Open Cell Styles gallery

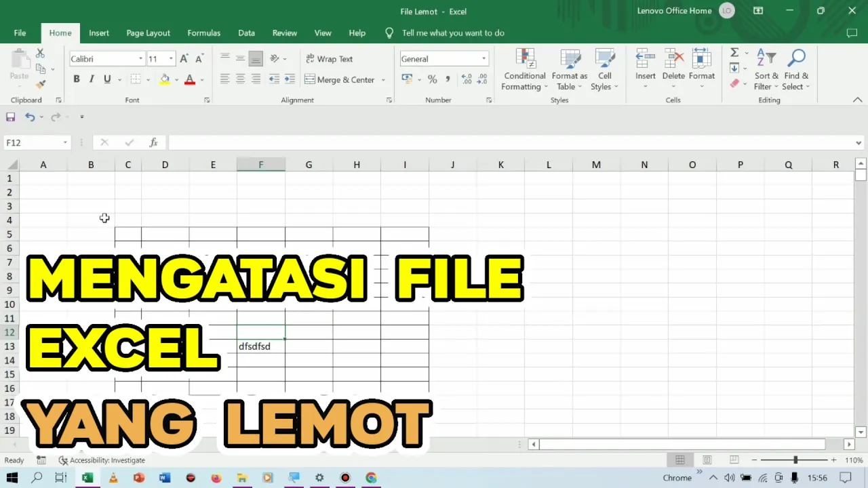[x=604, y=70]
